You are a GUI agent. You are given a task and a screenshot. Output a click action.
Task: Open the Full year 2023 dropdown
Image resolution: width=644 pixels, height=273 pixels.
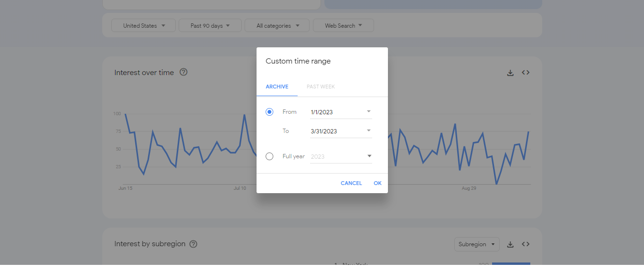click(x=341, y=156)
